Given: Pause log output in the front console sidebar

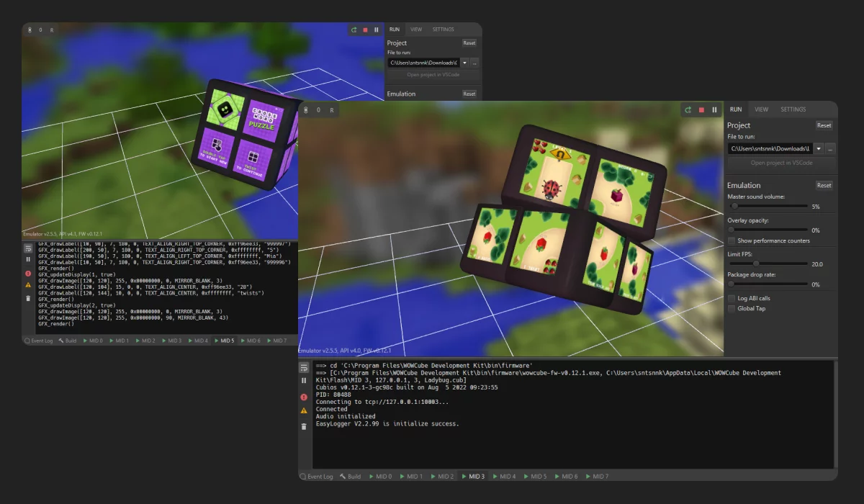Looking at the screenshot, I should [x=304, y=380].
